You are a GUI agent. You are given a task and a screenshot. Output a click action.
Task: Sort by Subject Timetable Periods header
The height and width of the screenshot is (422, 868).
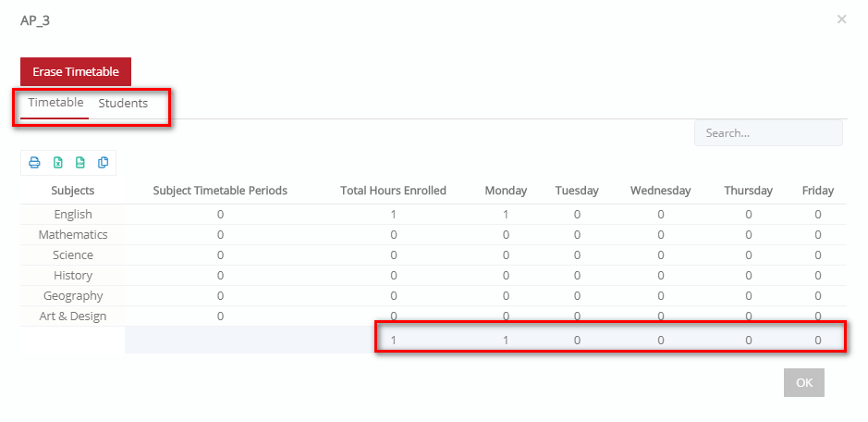tap(220, 191)
